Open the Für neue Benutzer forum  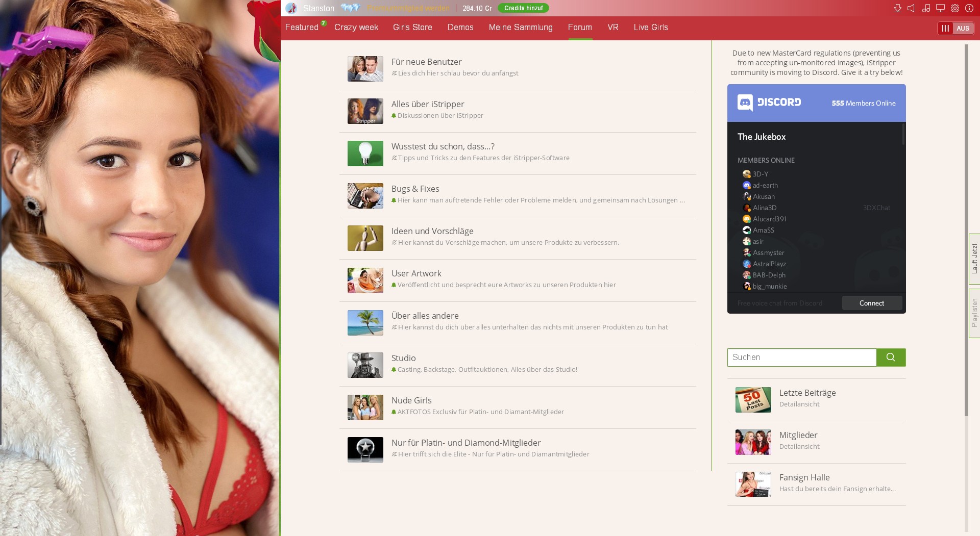pos(518,69)
